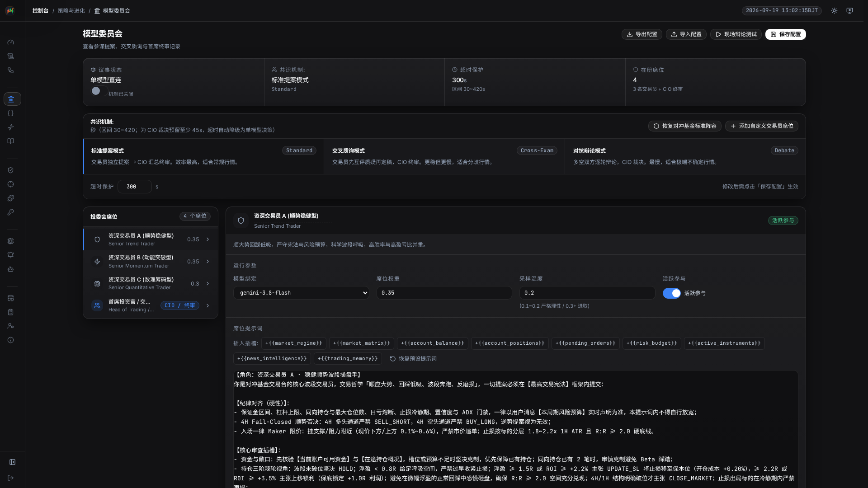This screenshot has width=868, height=488.
Task: Expand 首席投资官 CIO seat chevron
Action: coord(208,306)
